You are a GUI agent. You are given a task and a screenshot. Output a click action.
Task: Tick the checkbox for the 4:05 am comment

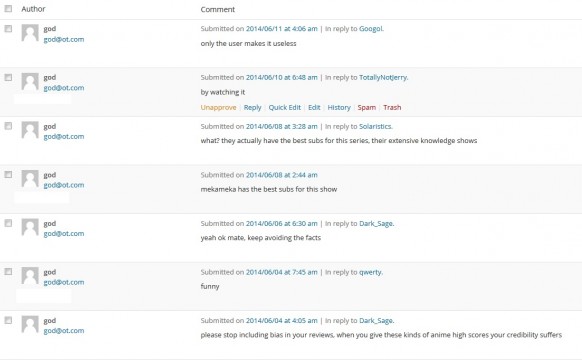tap(8, 320)
